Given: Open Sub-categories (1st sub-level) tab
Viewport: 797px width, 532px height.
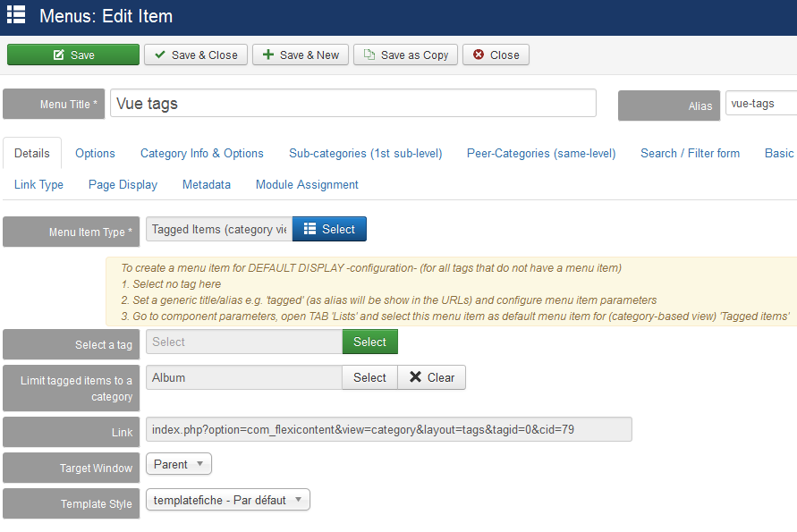Looking at the screenshot, I should [366, 154].
